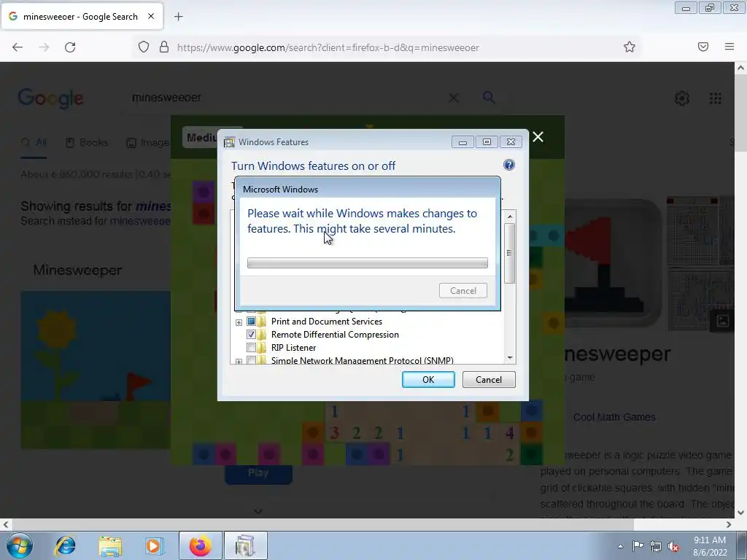The width and height of the screenshot is (747, 560).
Task: Click the features list scrollbar thumb
Action: click(x=509, y=253)
